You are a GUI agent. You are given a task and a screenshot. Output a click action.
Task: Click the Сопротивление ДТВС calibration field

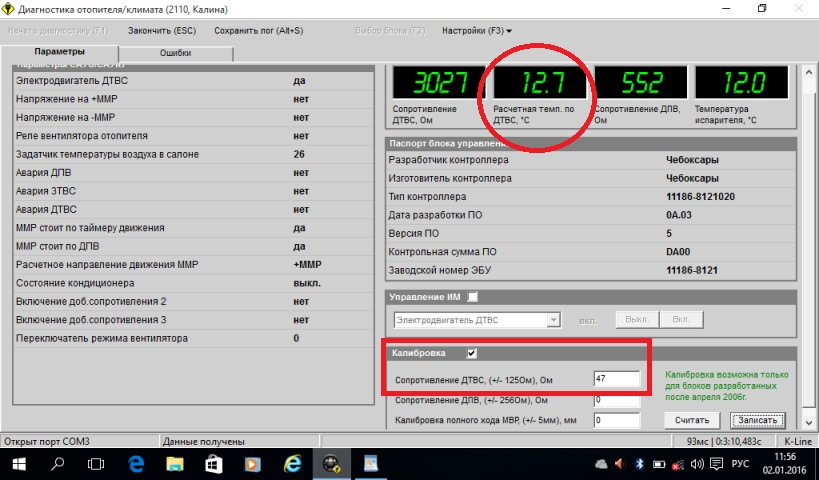tap(616, 379)
